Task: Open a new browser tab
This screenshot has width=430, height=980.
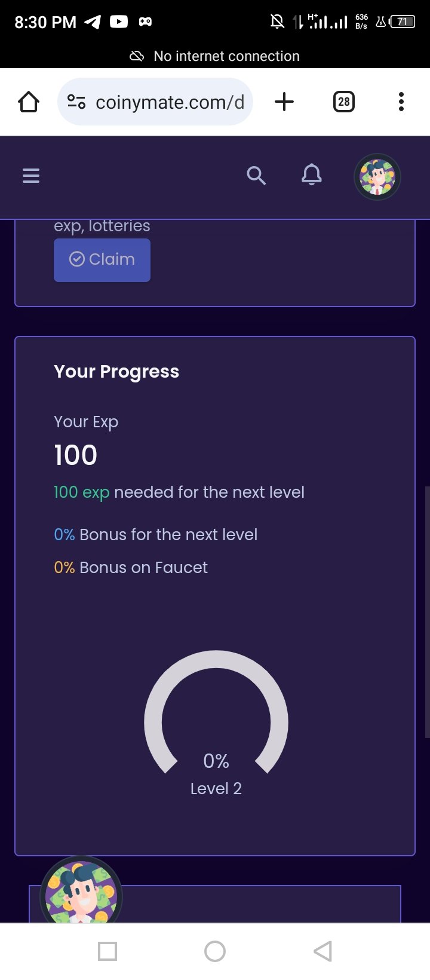Action: [284, 102]
